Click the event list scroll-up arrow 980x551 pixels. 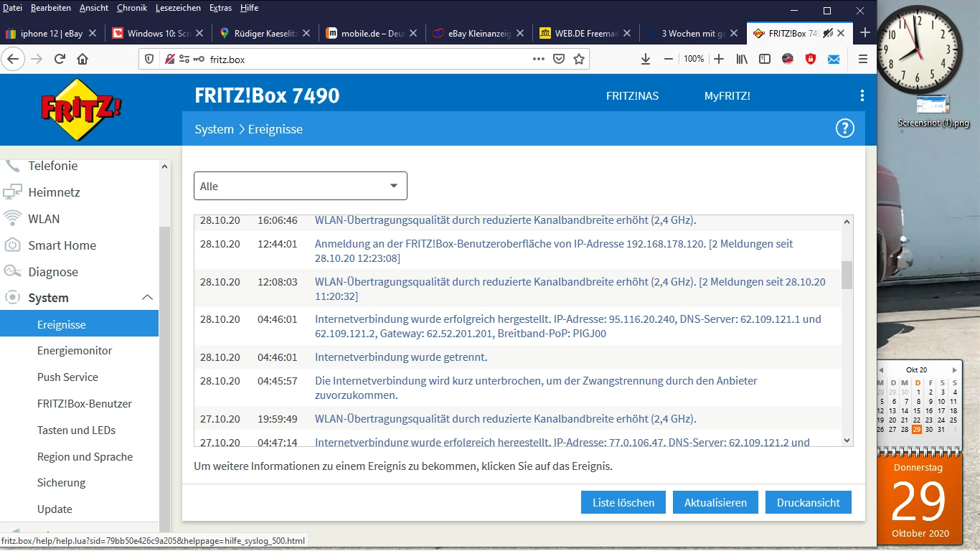coord(847,222)
